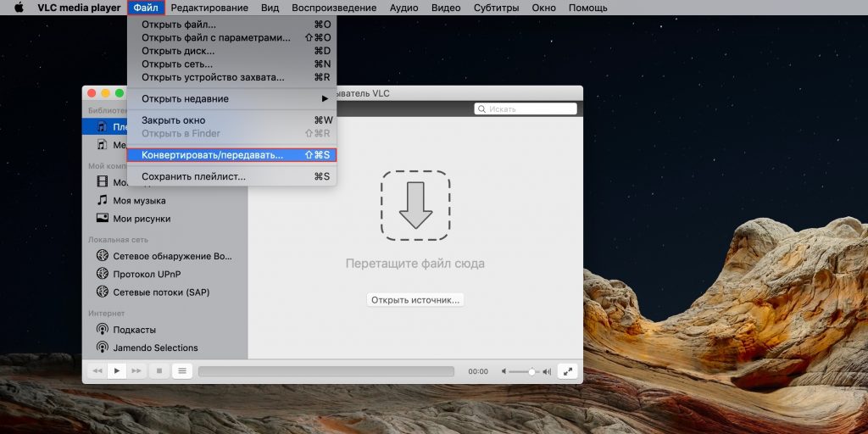Choose Открыть устройство захвата...

(x=232, y=77)
